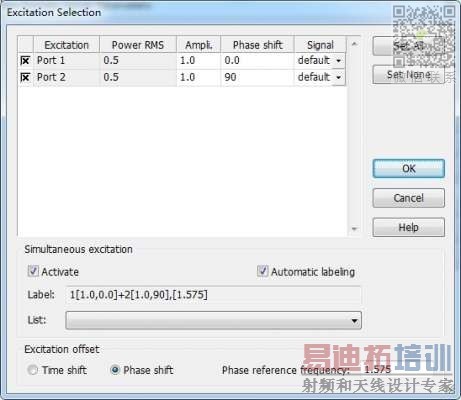Open the Port 1 Signal dropdown
Screen dimensions: 461x400
point(338,61)
